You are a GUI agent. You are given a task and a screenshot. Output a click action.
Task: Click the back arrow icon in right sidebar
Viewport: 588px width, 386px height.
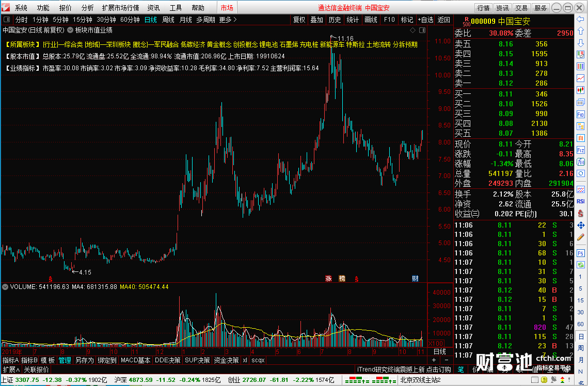coord(580,19)
